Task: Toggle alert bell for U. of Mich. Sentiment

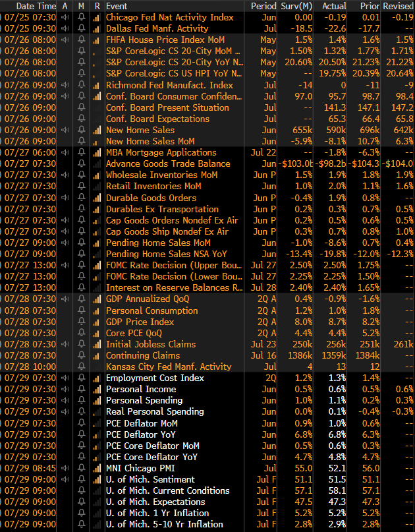Action: tap(81, 479)
